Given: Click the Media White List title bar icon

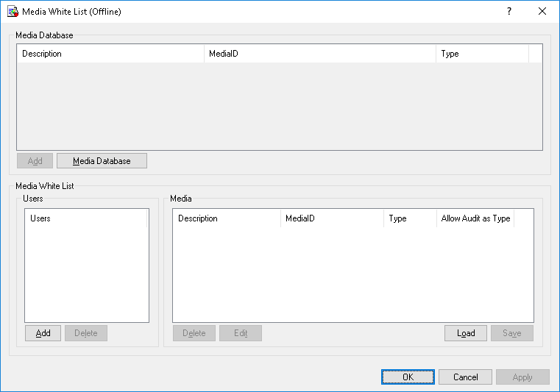Looking at the screenshot, I should pyautogui.click(x=13, y=12).
